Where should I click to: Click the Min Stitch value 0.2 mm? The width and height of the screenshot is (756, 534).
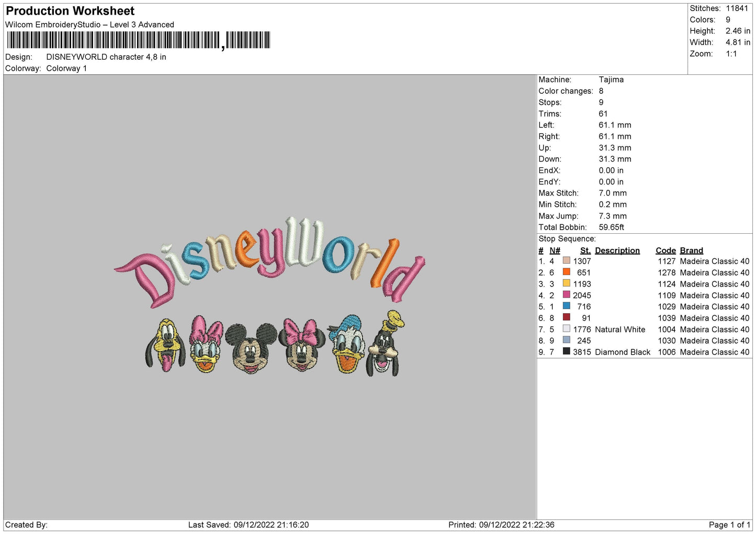click(x=613, y=204)
